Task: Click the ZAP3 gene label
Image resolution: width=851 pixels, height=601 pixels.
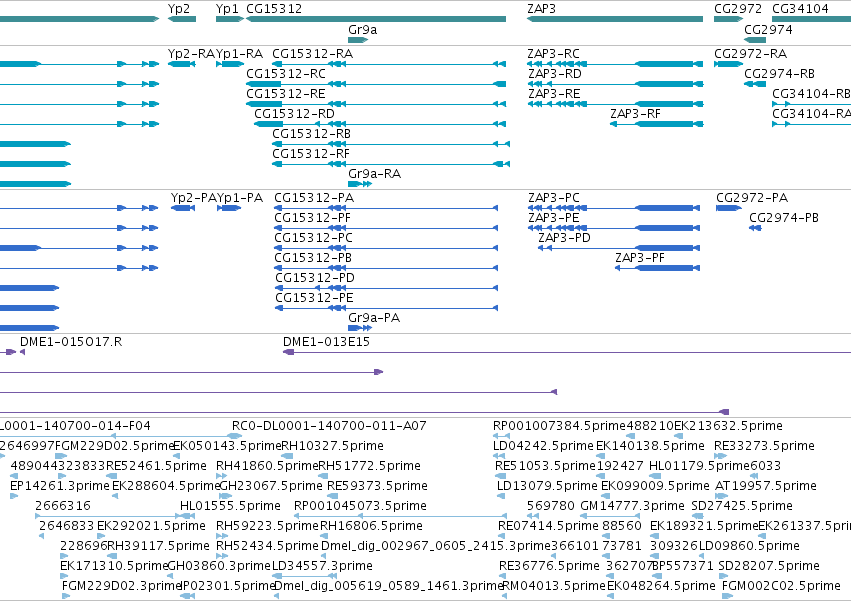Action: point(541,9)
